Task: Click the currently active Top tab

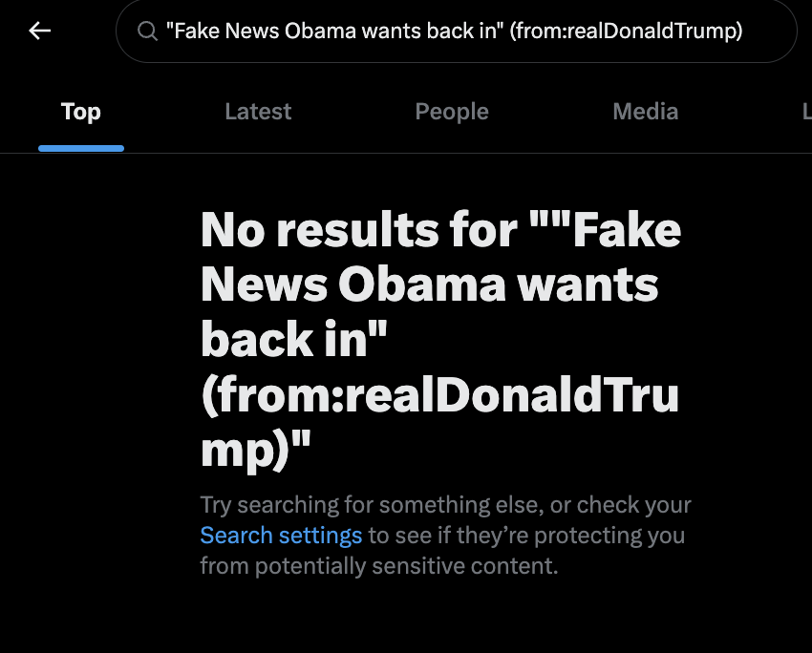Action: point(80,112)
